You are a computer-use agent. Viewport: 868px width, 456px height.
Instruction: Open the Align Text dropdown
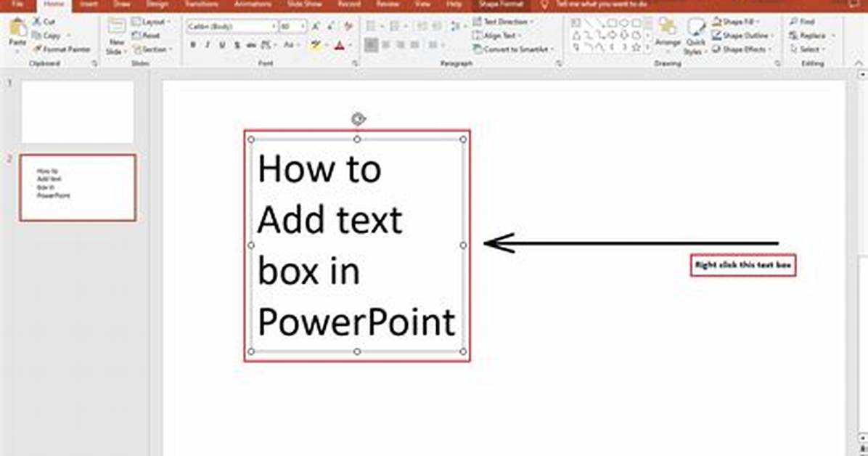click(496, 36)
